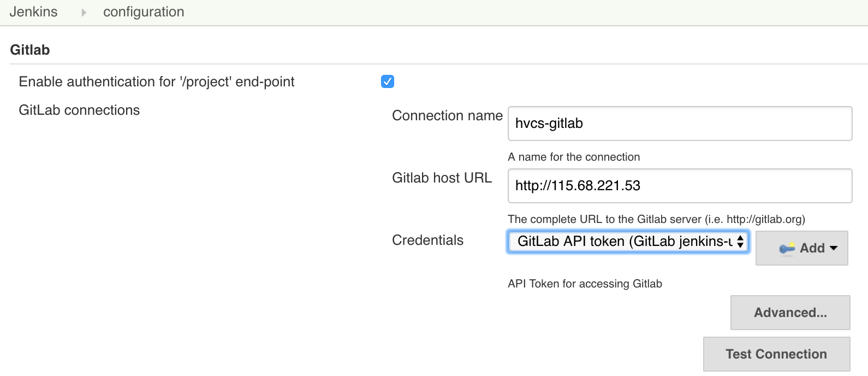Open the Jenkins breadcrumb link
The width and height of the screenshot is (868, 376).
(x=33, y=12)
